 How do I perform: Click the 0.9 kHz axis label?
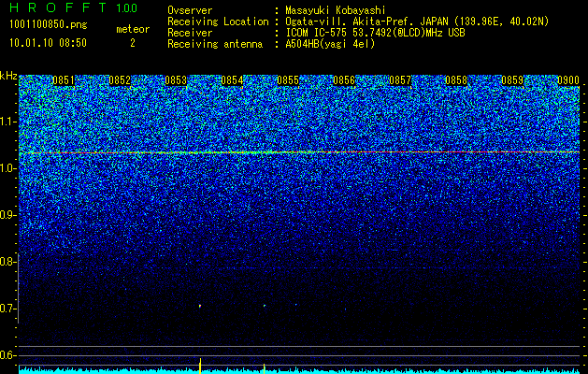tap(7, 215)
